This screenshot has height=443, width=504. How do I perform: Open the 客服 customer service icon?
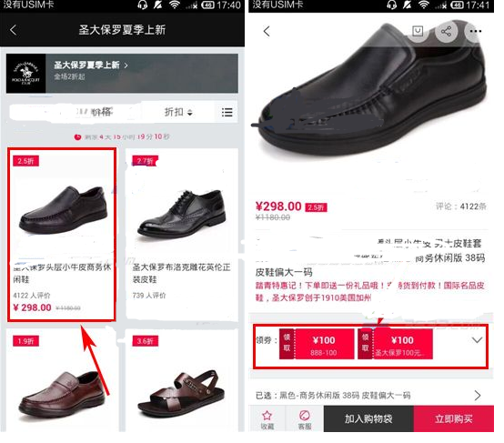[x=305, y=419]
